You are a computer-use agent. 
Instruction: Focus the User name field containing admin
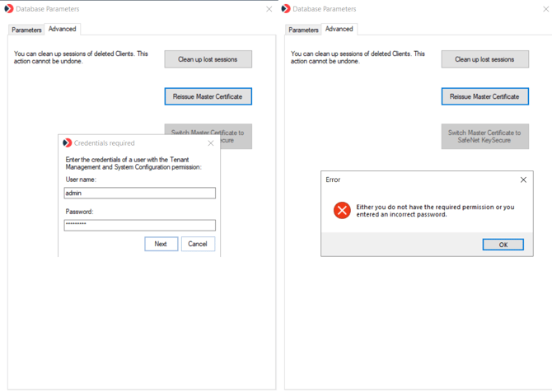(x=140, y=193)
